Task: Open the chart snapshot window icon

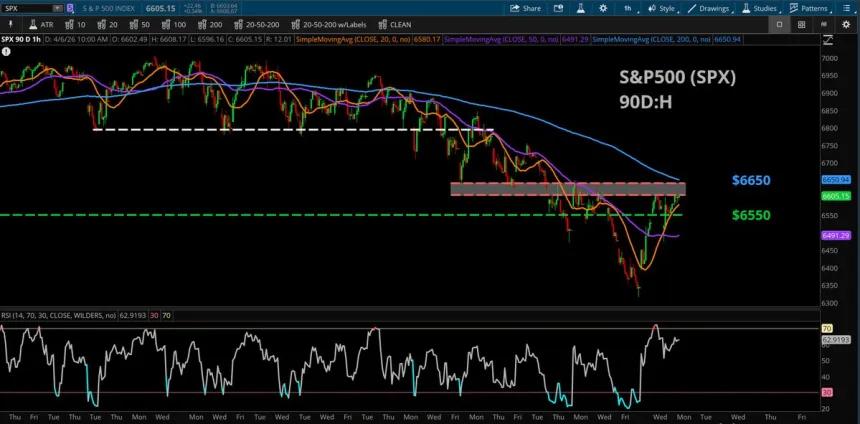Action: click(558, 8)
